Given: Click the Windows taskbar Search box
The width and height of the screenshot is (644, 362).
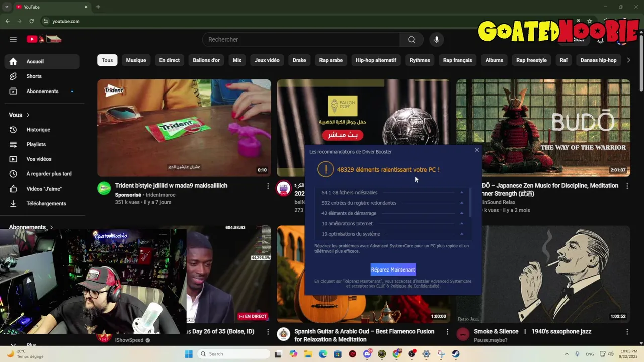Looking at the screenshot, I should pyautogui.click(x=233, y=354).
